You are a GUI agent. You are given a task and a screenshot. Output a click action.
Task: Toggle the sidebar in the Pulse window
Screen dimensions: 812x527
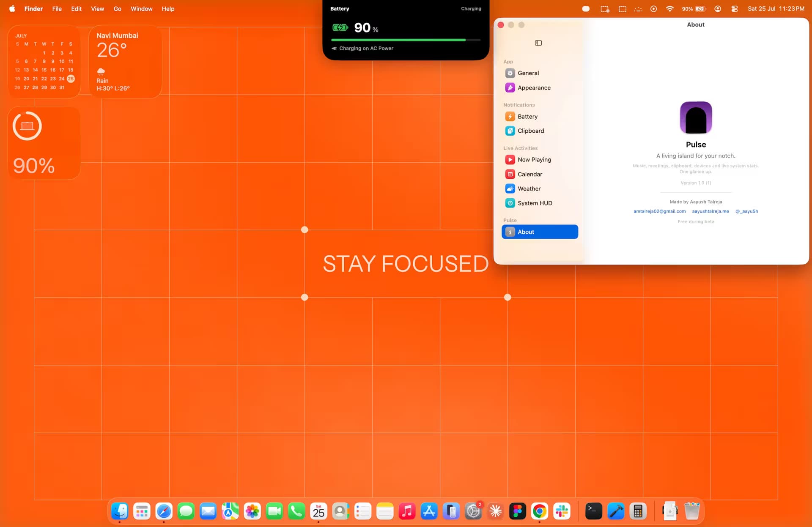click(538, 43)
